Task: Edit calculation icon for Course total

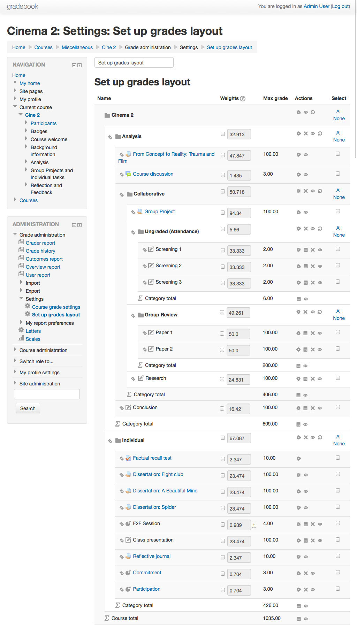Action: point(298,619)
